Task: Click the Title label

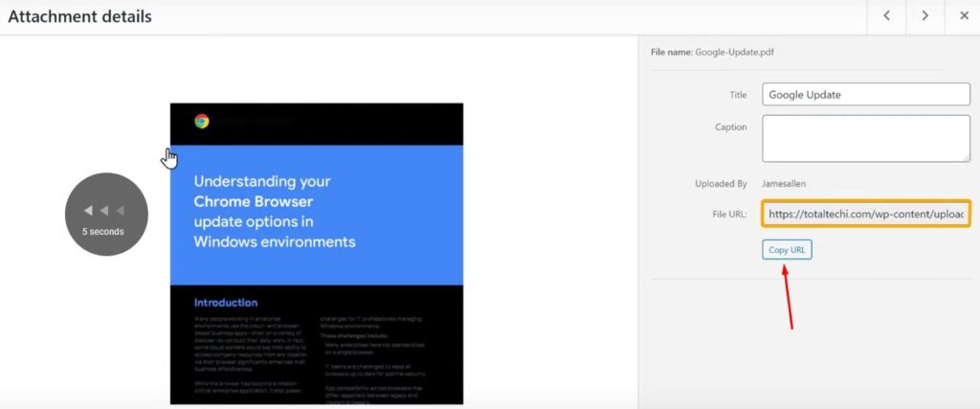Action: [738, 95]
